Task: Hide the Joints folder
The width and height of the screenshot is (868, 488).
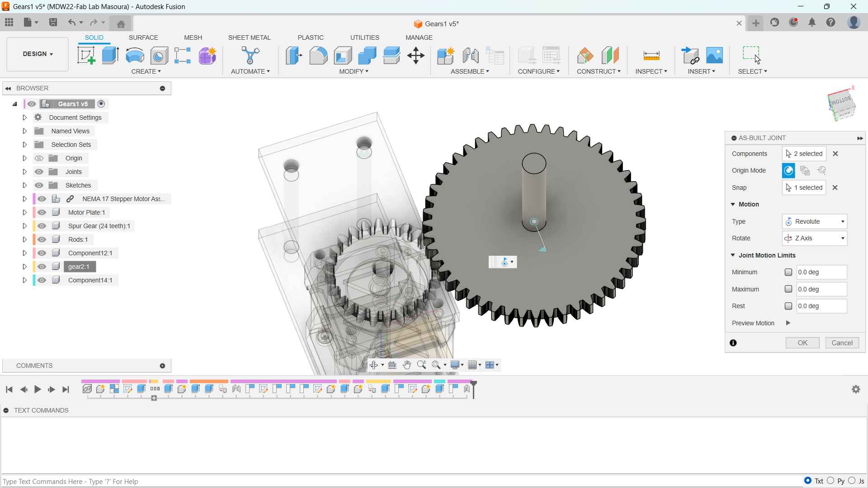Action: click(x=39, y=172)
